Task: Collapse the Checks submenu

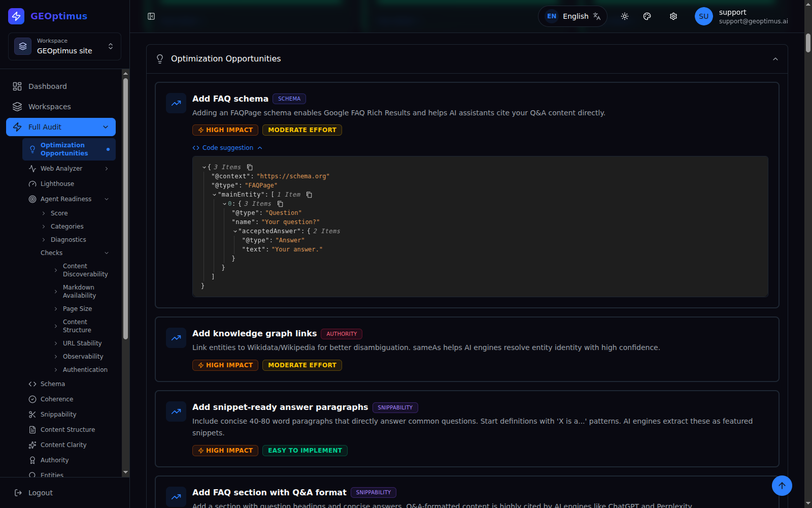Action: point(107,253)
